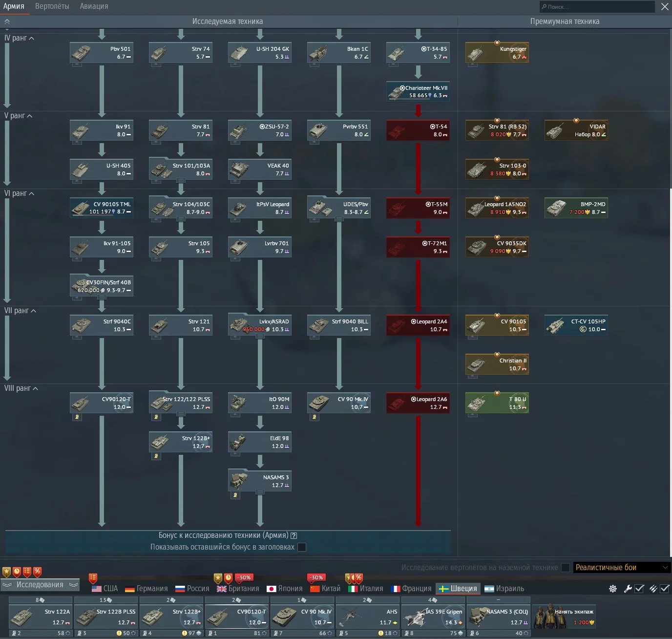Select the Германия nation flag
The height and width of the screenshot is (639, 672).
coord(147,589)
